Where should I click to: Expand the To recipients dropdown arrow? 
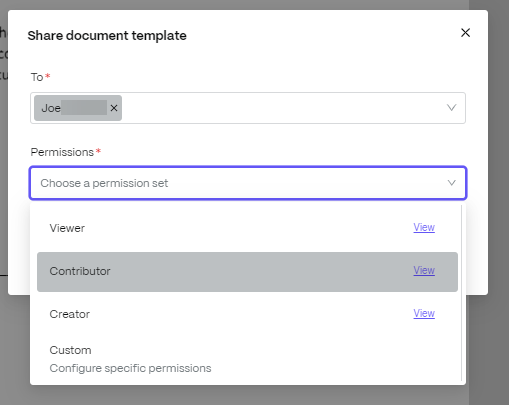451,108
